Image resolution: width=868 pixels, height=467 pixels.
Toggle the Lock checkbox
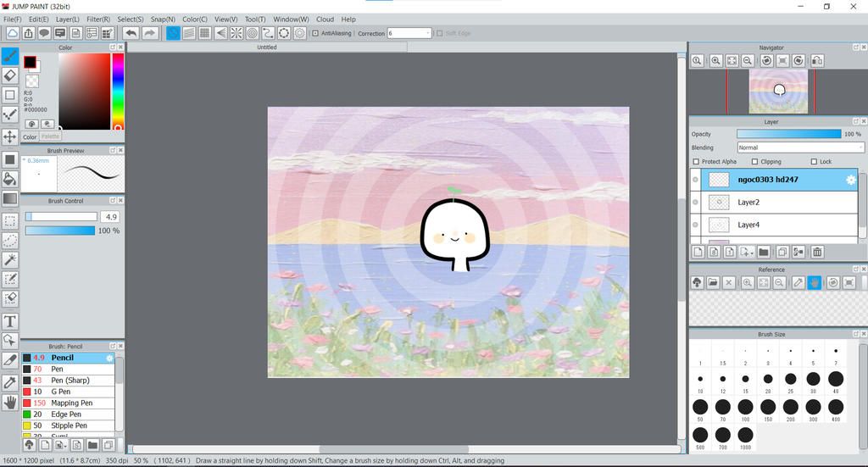(814, 162)
